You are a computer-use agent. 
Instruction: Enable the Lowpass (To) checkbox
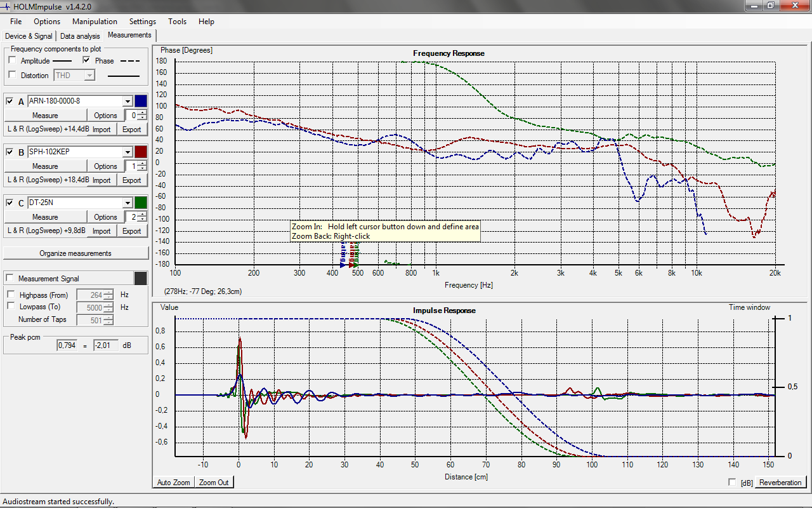pos(11,307)
